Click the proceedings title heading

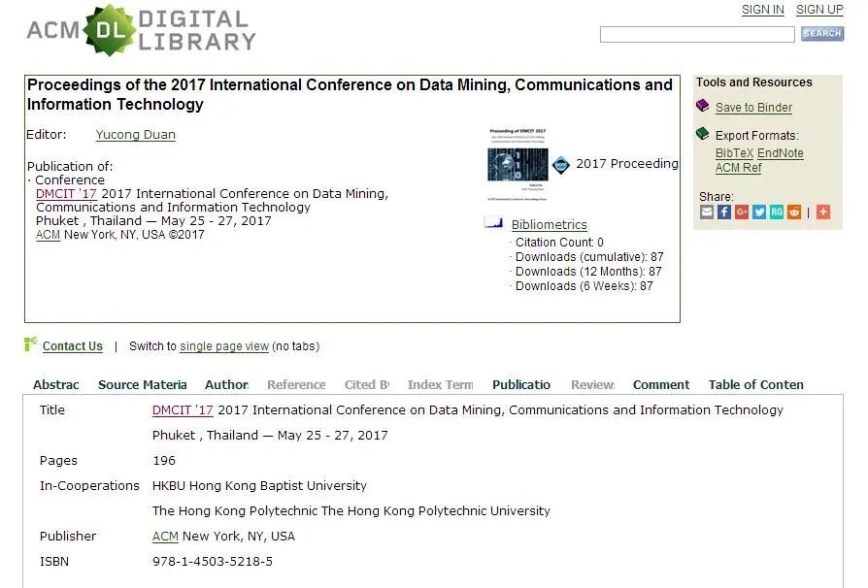350,94
